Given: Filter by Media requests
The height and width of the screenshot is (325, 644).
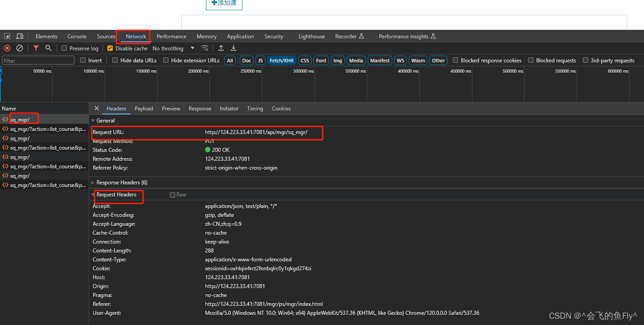Looking at the screenshot, I should point(356,61).
